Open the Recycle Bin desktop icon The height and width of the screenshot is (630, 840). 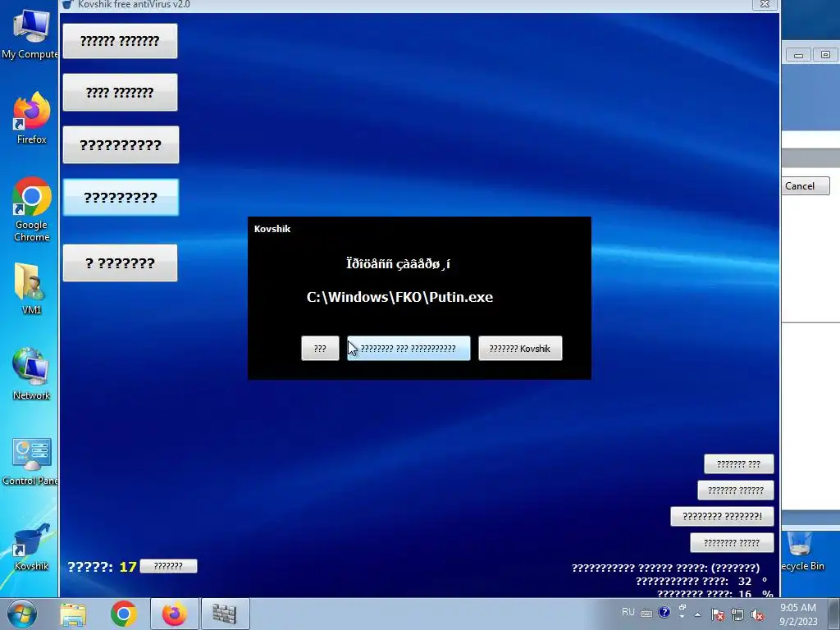[x=801, y=550]
